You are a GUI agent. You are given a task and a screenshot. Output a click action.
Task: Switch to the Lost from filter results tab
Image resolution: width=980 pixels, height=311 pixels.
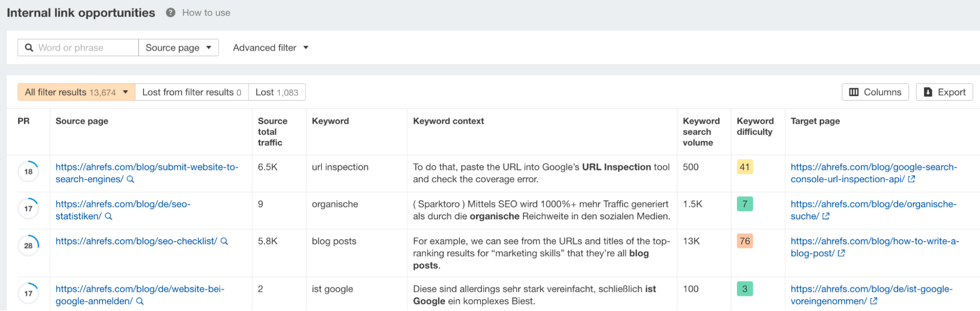click(191, 92)
